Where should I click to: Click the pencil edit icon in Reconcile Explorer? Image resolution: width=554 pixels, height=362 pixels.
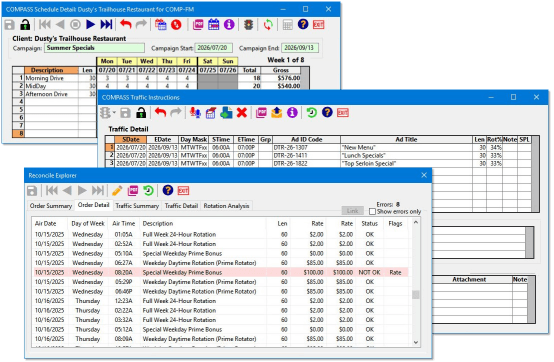click(117, 191)
